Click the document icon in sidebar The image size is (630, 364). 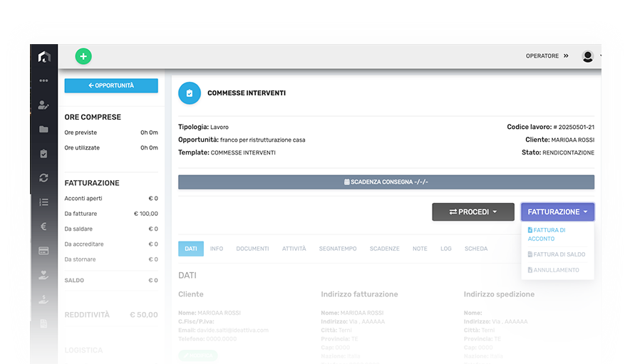[x=43, y=323]
